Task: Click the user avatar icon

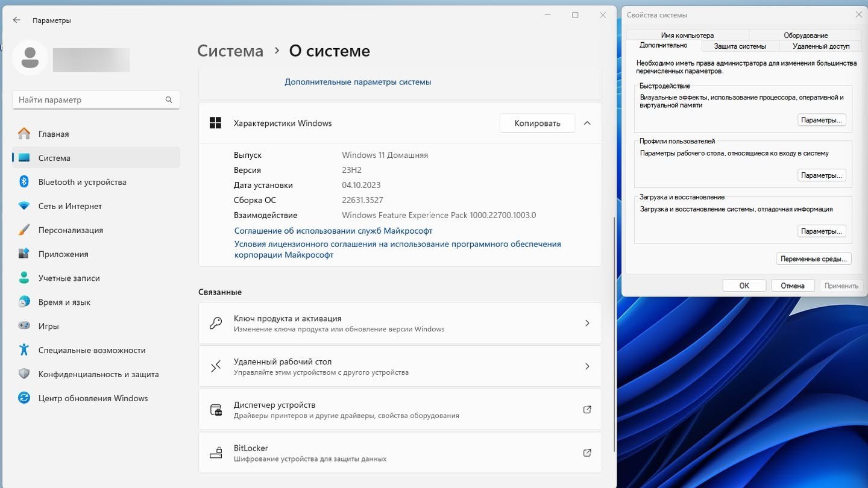Action: (x=30, y=58)
